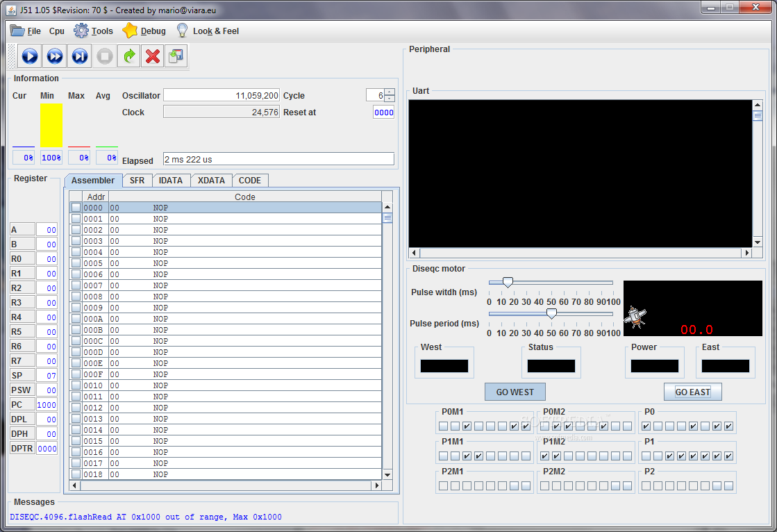Click the NOP row at address 0007
The width and height of the screenshot is (777, 532).
click(226, 285)
